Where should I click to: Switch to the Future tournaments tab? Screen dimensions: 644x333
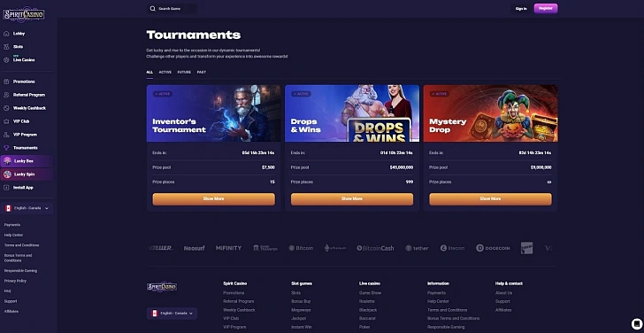[x=184, y=73]
